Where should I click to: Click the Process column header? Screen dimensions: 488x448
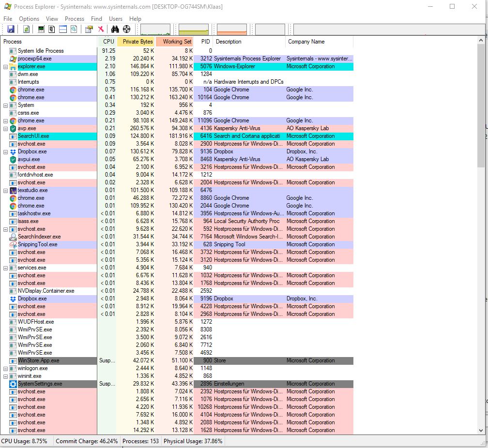point(49,42)
